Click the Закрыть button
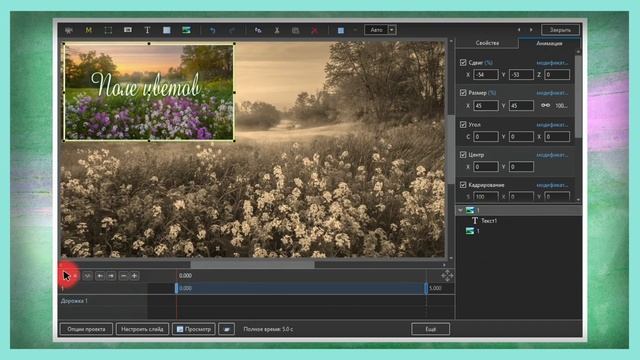This screenshot has width=640, height=360. click(x=560, y=30)
